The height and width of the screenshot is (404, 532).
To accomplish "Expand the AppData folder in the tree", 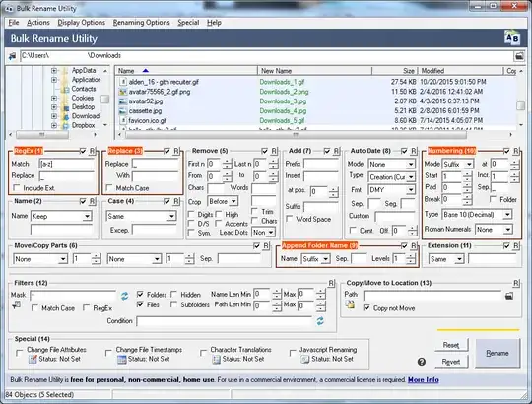I will 54,71.
